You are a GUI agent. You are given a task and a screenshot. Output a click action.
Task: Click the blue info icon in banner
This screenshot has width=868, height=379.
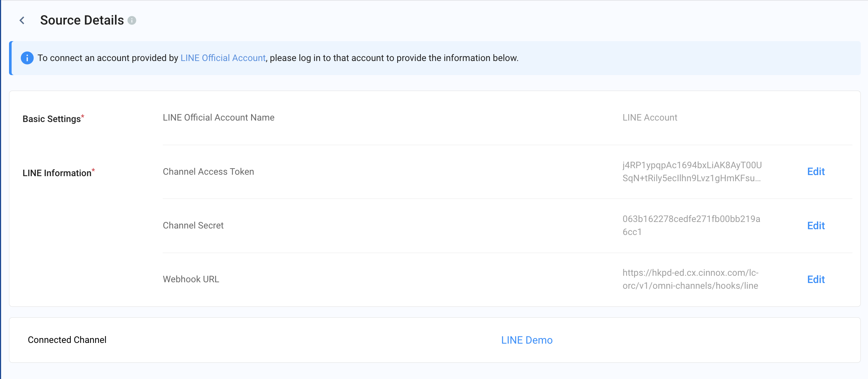tap(27, 58)
